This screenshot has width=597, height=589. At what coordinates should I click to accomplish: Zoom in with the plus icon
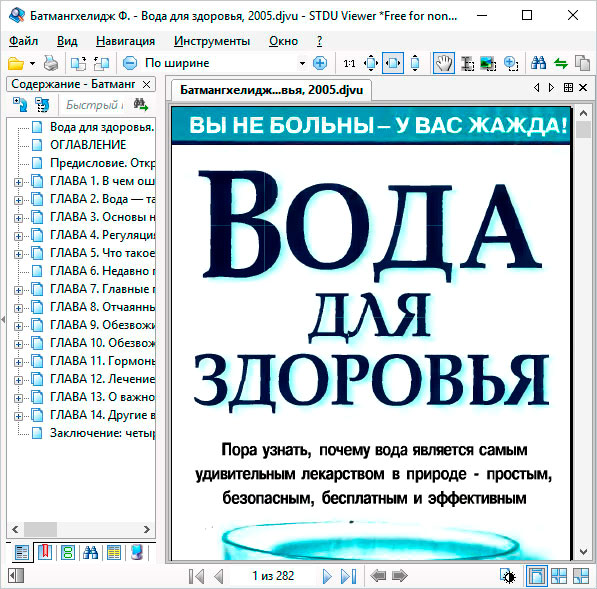pyautogui.click(x=320, y=63)
